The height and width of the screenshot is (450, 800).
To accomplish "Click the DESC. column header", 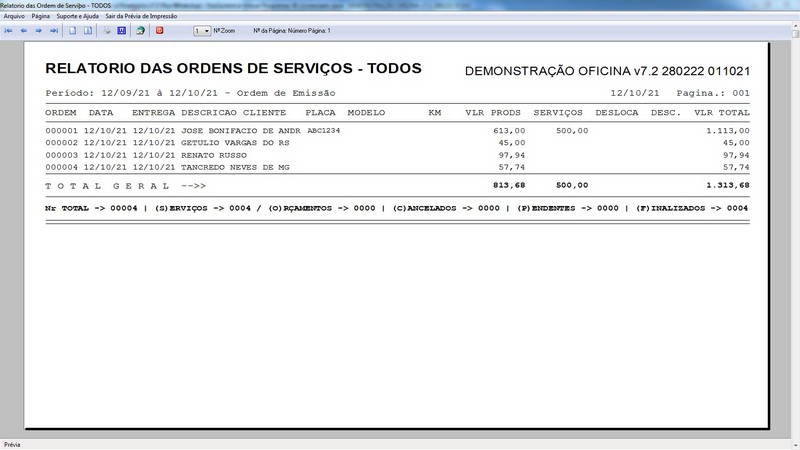I will coord(666,113).
